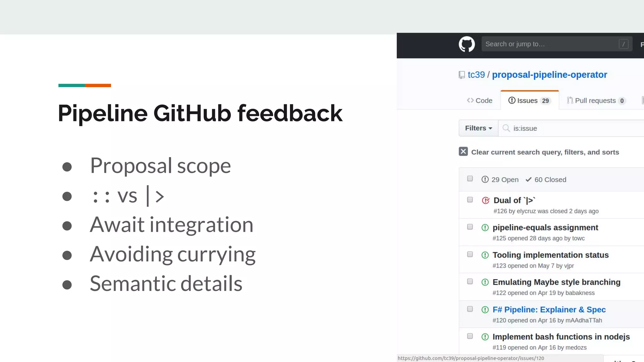Switch to the Code tab
644x362 pixels.
pos(480,101)
